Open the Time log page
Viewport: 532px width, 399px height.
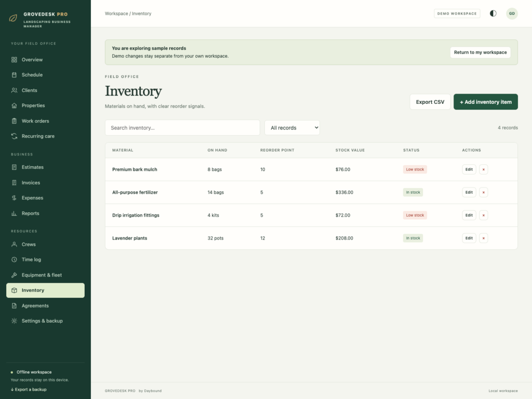[x=46, y=260]
